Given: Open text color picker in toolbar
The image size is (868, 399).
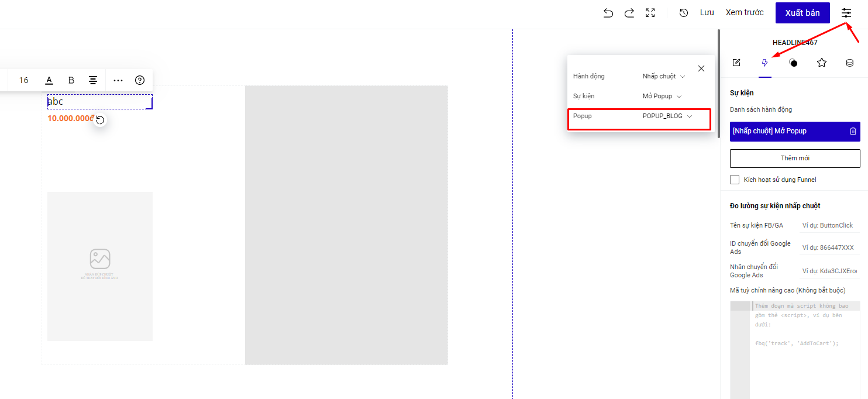Looking at the screenshot, I should (49, 80).
